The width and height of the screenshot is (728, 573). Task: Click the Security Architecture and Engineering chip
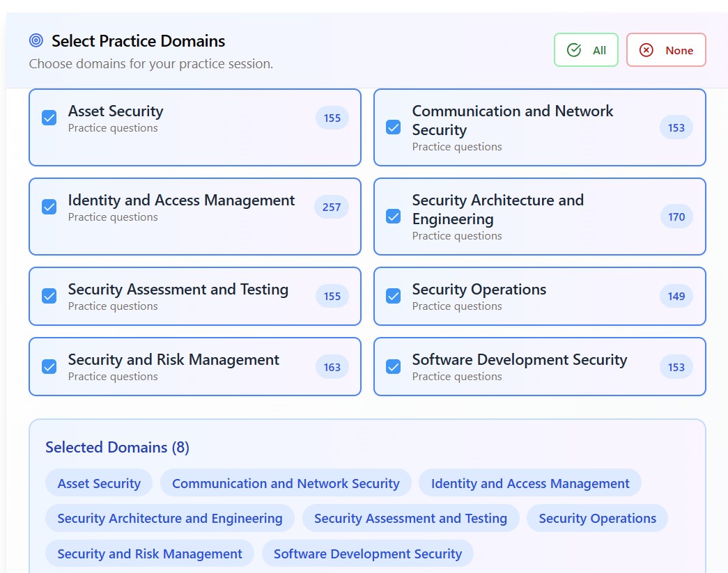[169, 518]
